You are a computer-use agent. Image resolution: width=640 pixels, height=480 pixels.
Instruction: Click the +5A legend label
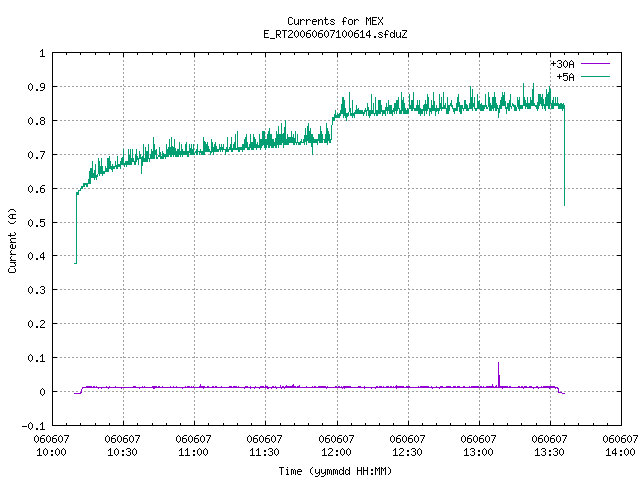coord(566,77)
